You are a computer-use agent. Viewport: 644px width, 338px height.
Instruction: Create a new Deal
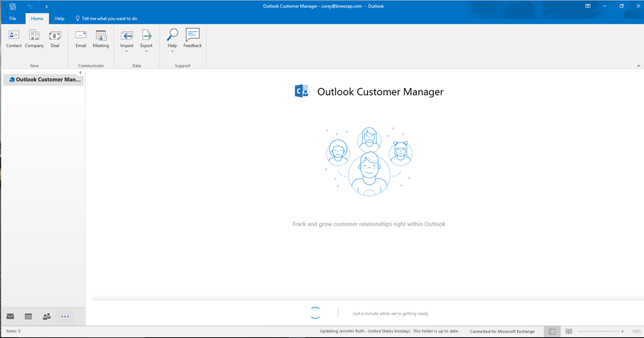coord(55,40)
